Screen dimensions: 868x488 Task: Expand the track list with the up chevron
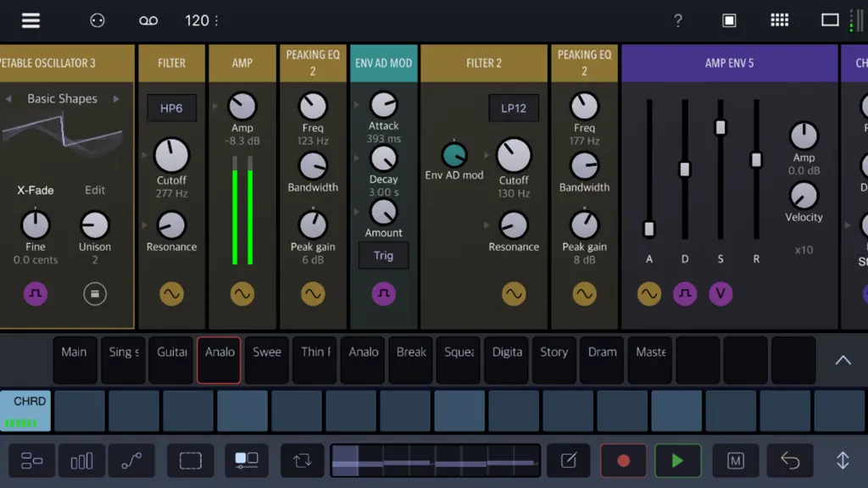point(843,360)
